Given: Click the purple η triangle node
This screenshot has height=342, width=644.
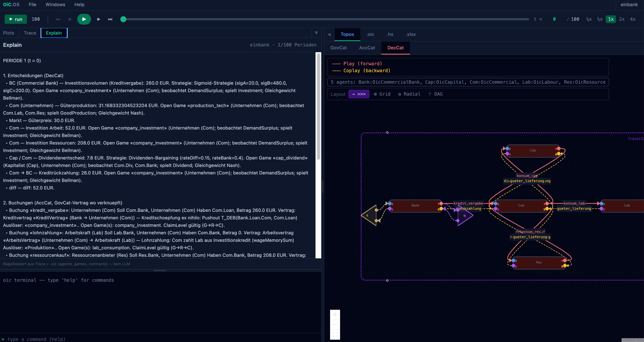Looking at the screenshot, I should tap(465, 215).
